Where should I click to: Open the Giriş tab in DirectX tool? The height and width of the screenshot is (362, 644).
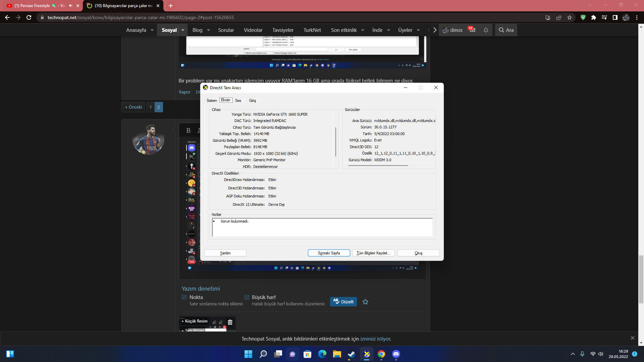pyautogui.click(x=252, y=101)
